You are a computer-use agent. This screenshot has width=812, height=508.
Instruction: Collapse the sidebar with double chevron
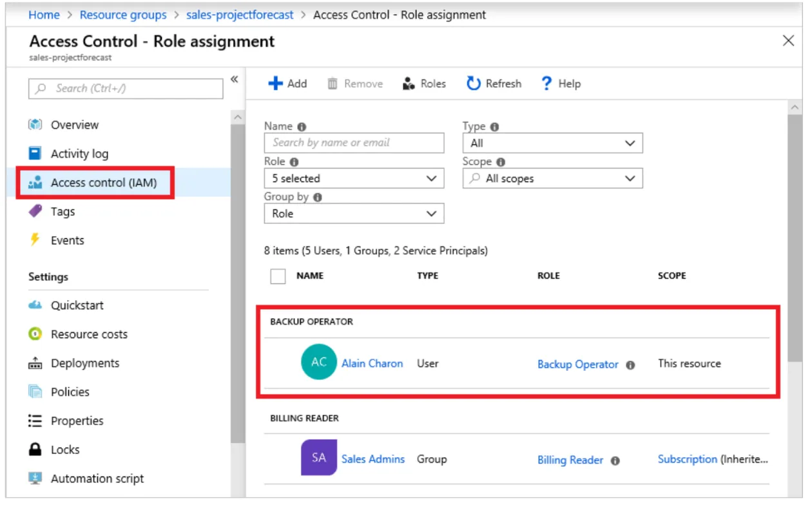point(235,79)
